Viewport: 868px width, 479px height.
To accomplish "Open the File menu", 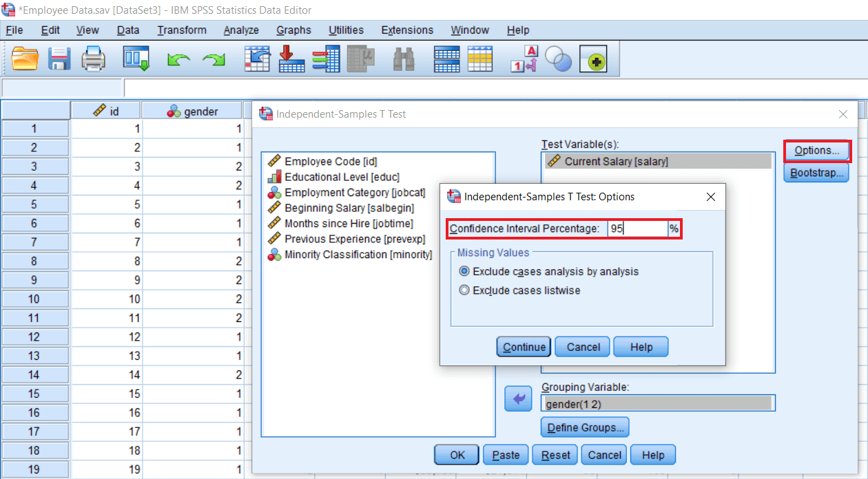I will click(14, 30).
